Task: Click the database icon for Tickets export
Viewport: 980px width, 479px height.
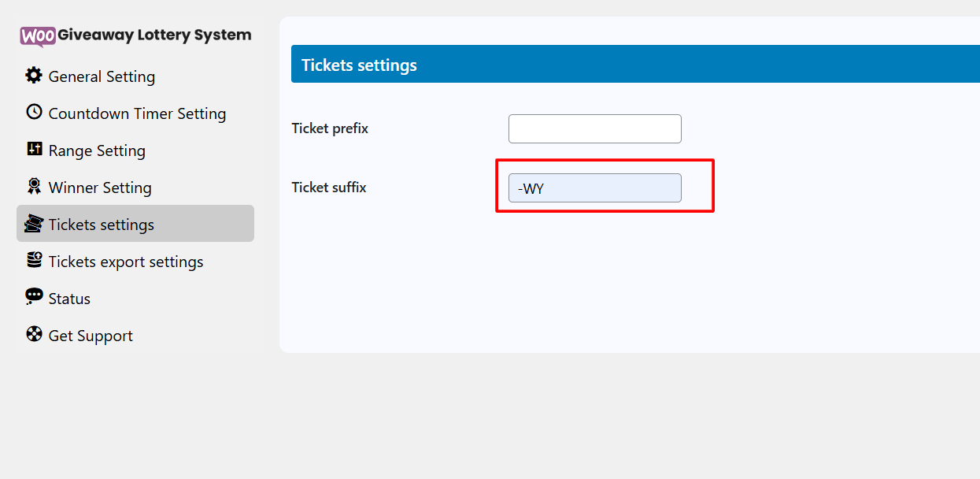Action: 34,260
